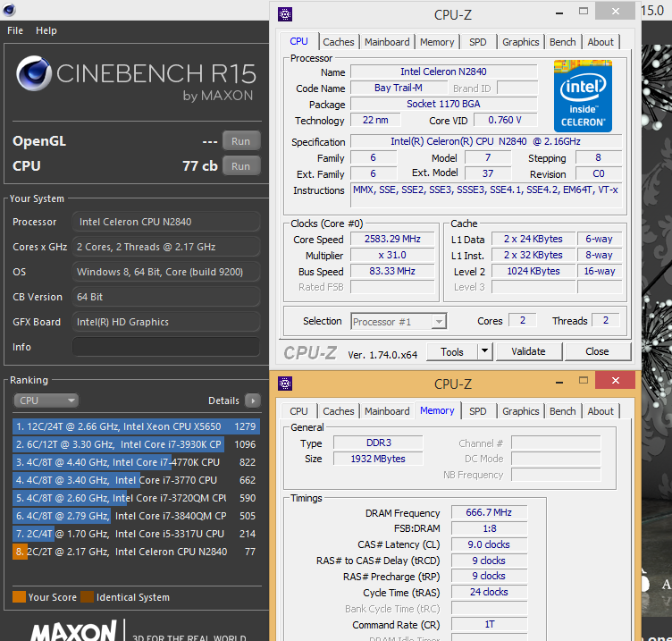
Task: Run the OpenGL benchmark
Action: click(241, 141)
